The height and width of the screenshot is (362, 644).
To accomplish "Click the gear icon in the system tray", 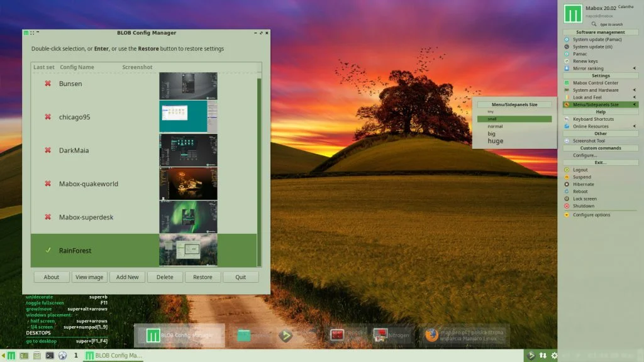I will pyautogui.click(x=554, y=356).
